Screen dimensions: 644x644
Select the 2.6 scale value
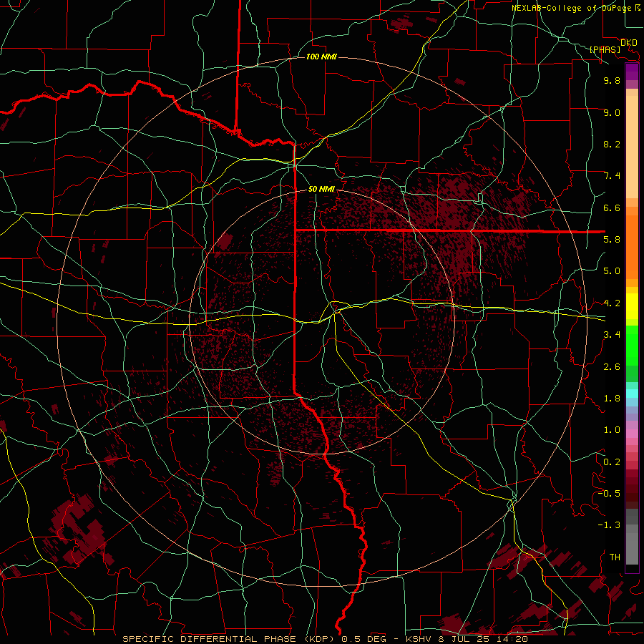pos(612,367)
